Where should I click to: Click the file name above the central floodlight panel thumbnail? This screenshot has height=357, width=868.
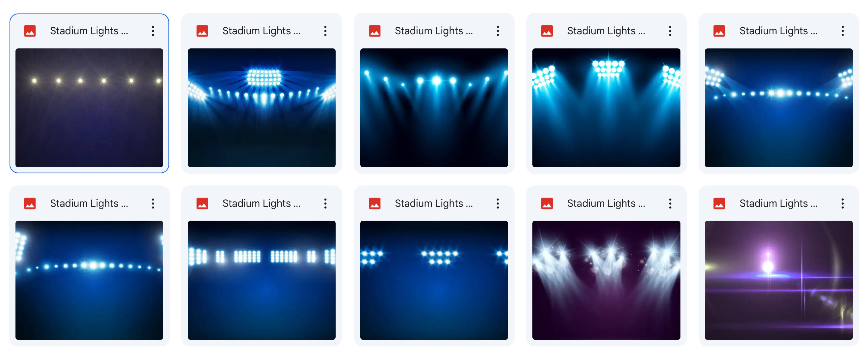[261, 31]
